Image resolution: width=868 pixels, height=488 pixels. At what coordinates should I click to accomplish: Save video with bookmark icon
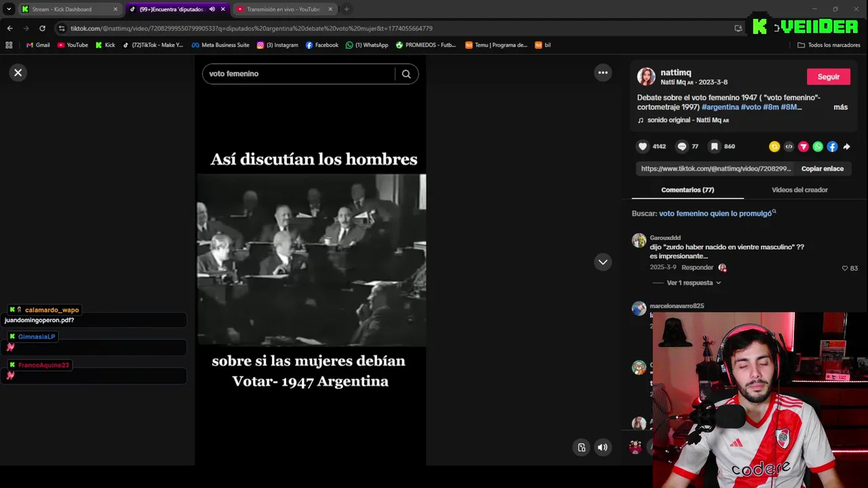pyautogui.click(x=714, y=146)
